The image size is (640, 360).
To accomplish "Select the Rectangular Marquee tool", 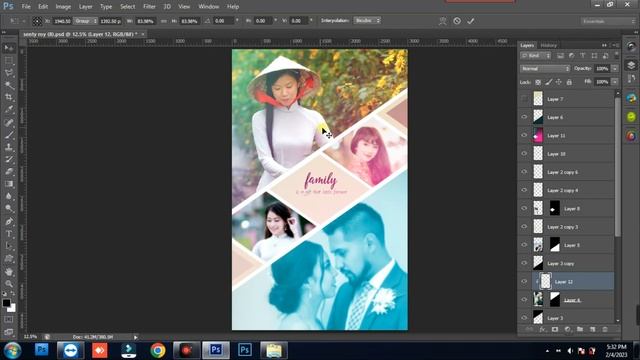I will [9, 61].
